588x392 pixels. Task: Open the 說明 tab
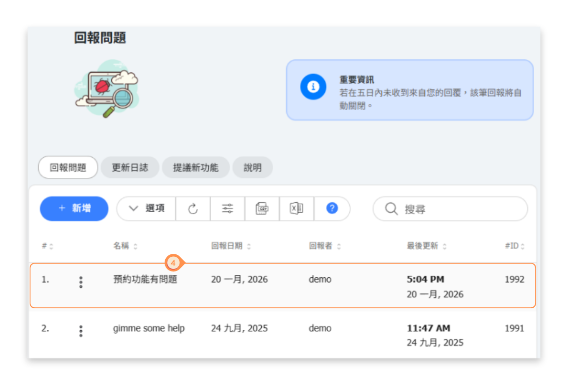(252, 168)
